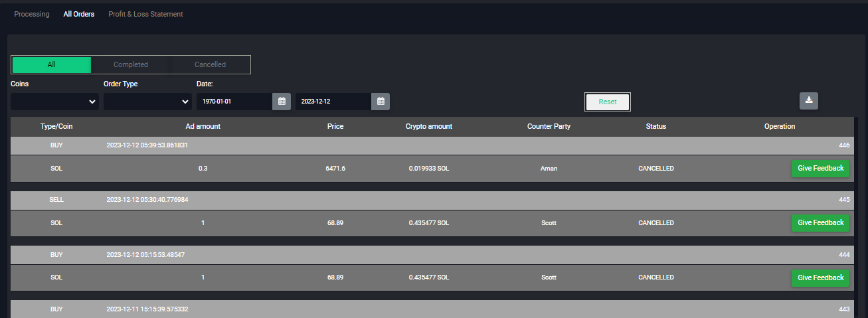Click the start date field 1970-01-01
This screenshot has height=318, width=868.
point(234,102)
